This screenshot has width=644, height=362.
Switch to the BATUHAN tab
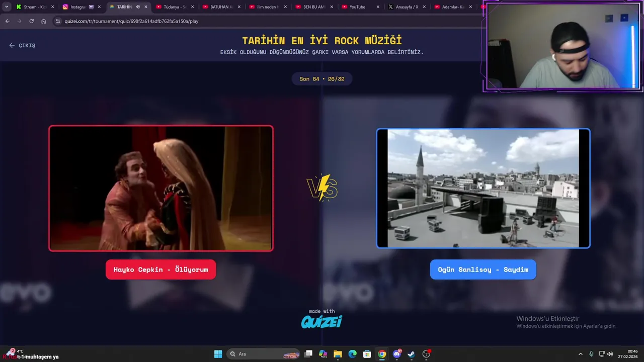pyautogui.click(x=221, y=7)
